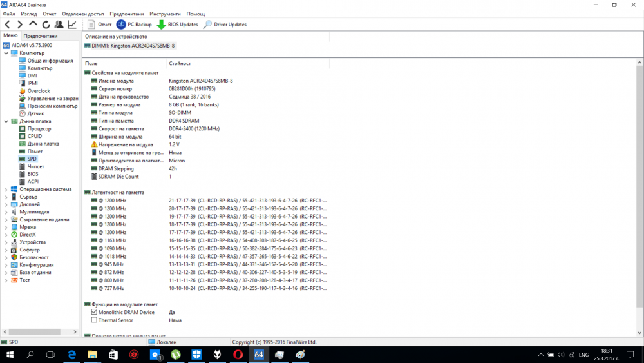Viewport: 644px width, 363px height.
Task: Select the CPUID tree item
Action: click(35, 136)
